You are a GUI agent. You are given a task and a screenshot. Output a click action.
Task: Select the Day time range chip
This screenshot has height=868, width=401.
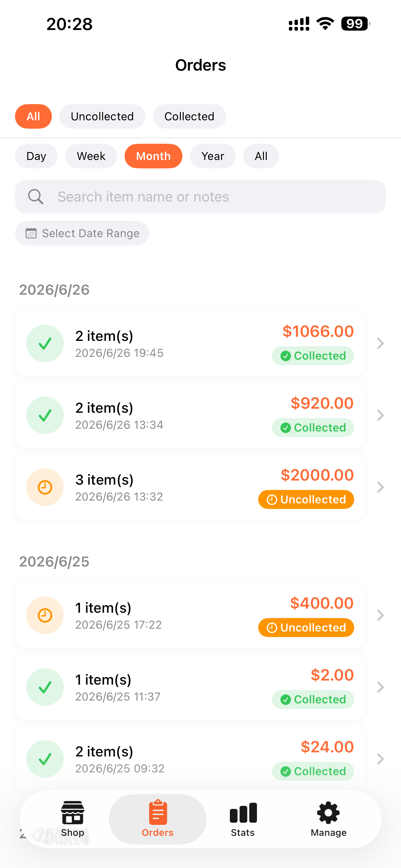[36, 156]
